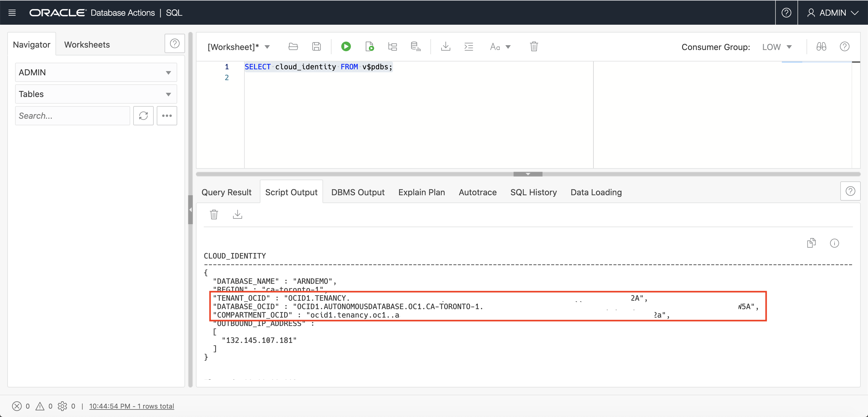Image resolution: width=868 pixels, height=417 pixels.
Task: Open the Tables object type dropdown
Action: tap(96, 94)
